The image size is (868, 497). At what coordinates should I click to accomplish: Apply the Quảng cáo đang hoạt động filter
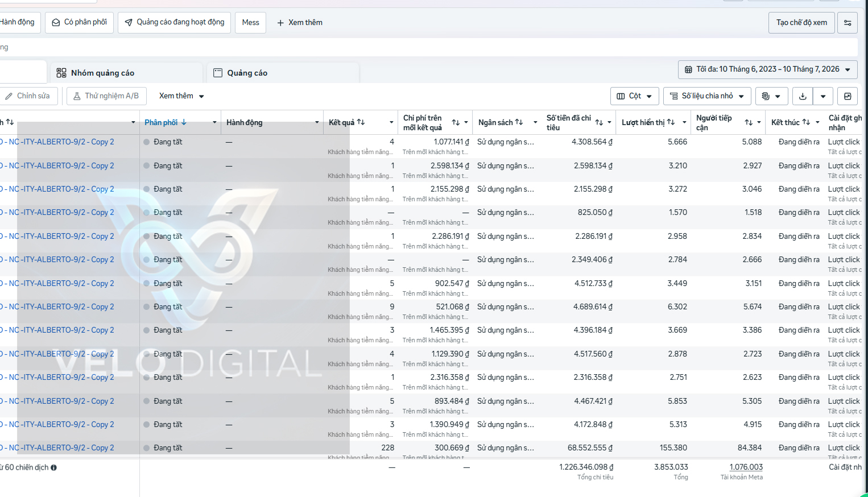click(x=174, y=23)
